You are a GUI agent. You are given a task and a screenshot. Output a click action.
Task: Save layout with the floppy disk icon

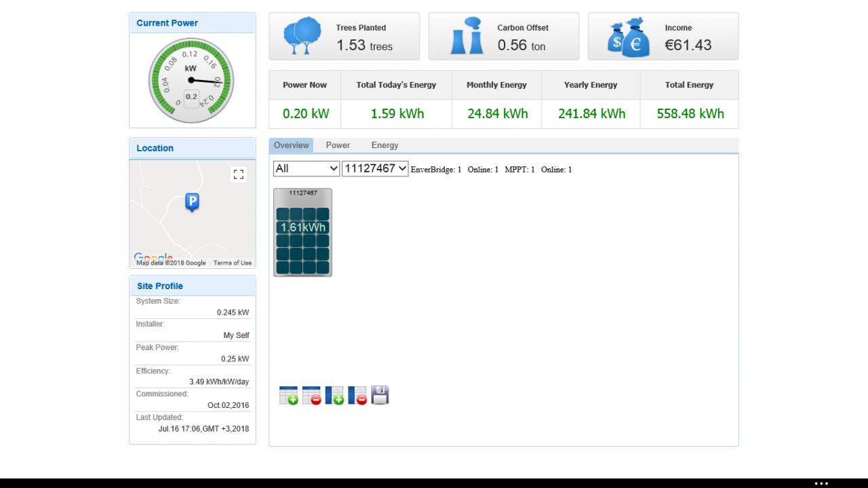pos(380,395)
